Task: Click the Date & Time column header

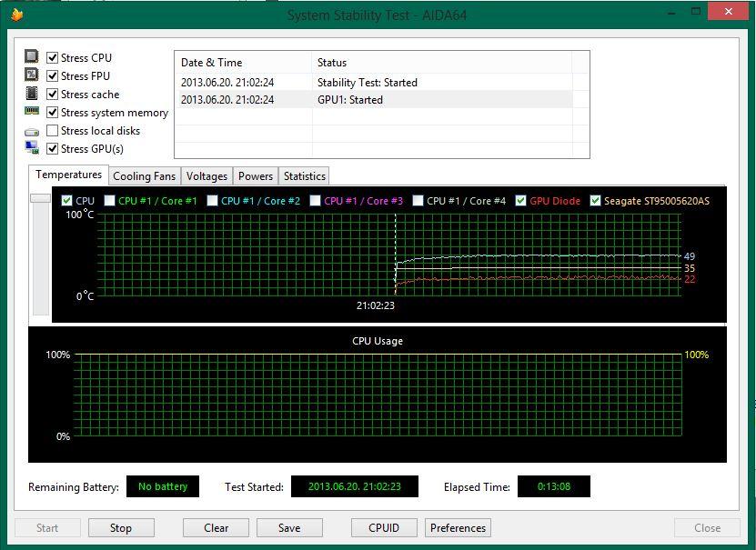Action: [243, 63]
